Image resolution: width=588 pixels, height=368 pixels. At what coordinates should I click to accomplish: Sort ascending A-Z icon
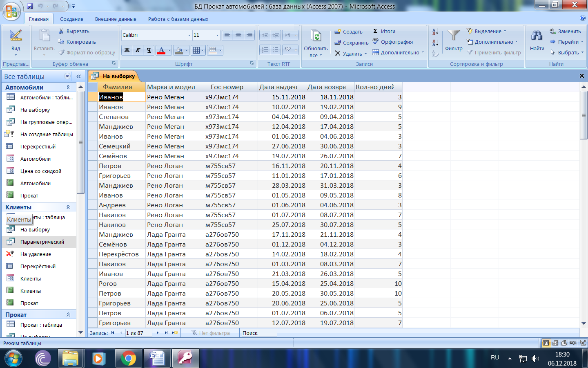tap(435, 31)
